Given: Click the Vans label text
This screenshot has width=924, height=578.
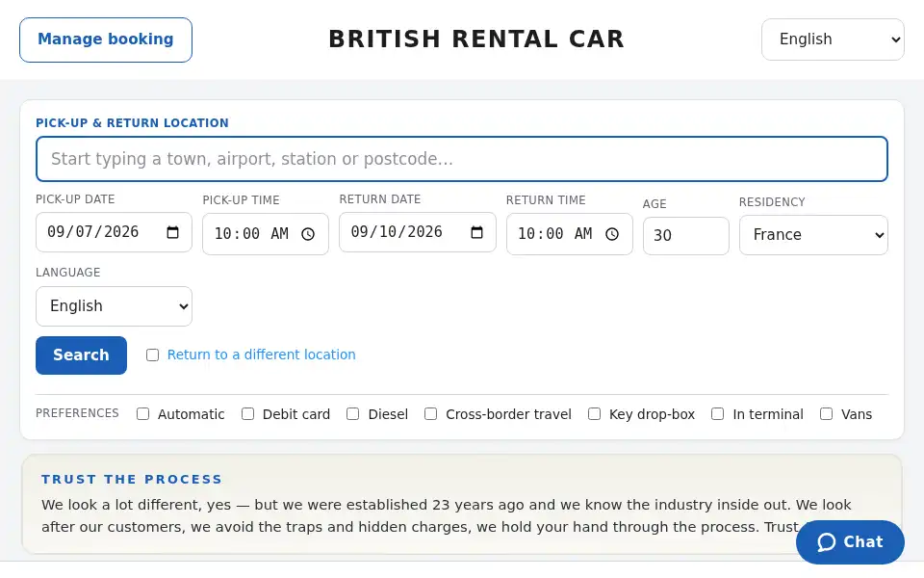Looking at the screenshot, I should [x=857, y=414].
